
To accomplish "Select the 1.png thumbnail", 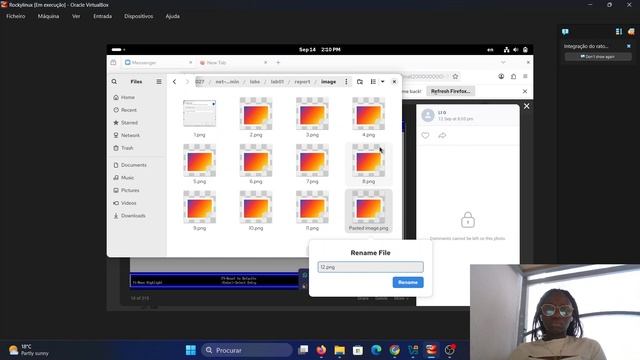I will pos(200,113).
